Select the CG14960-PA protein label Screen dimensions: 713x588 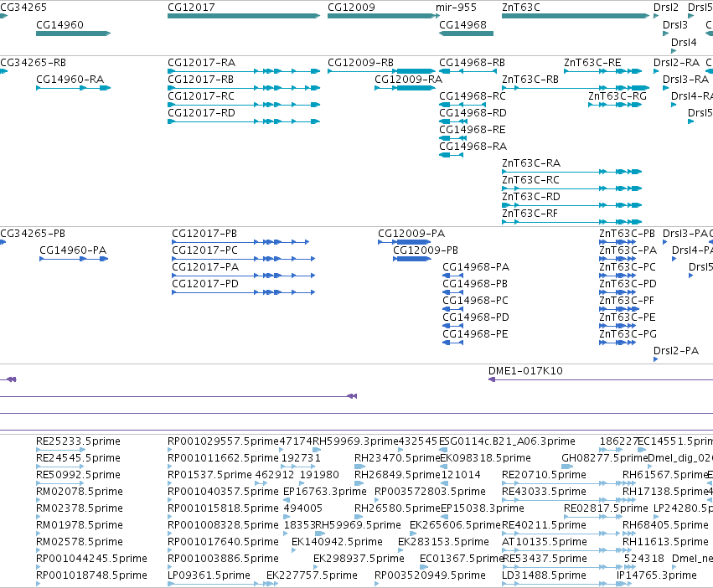73,250
